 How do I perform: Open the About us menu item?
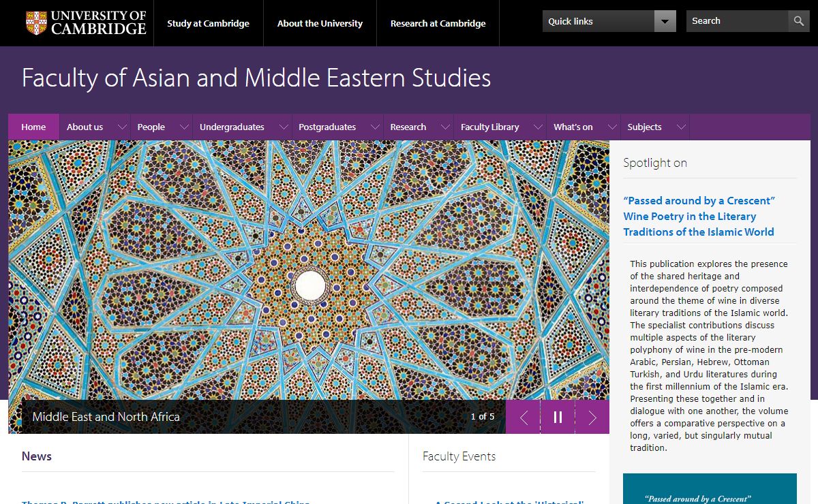pyautogui.click(x=85, y=127)
